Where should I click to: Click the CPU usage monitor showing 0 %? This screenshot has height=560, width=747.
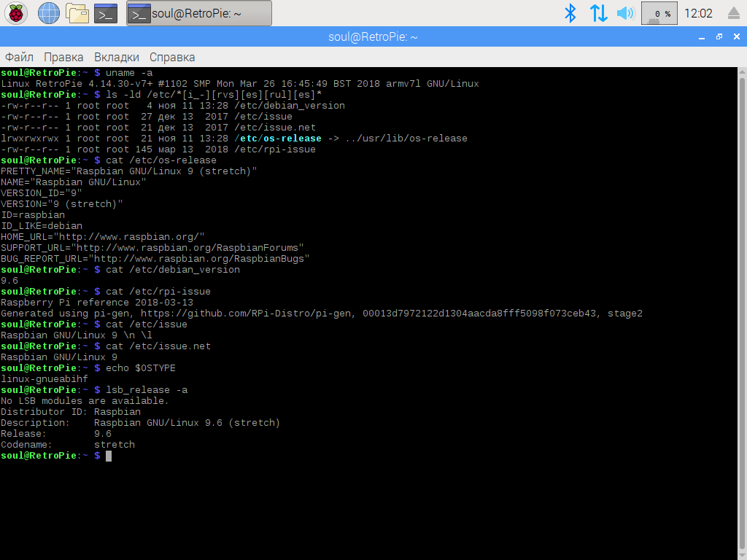659,13
